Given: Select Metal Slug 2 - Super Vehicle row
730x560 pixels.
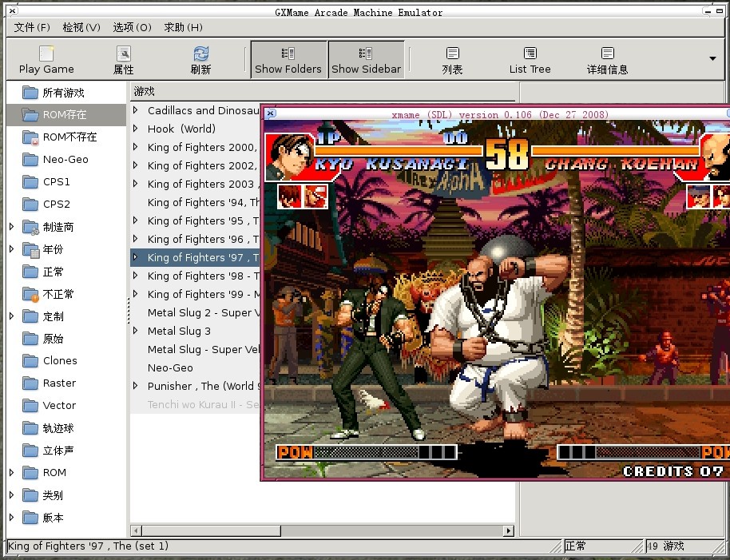Looking at the screenshot, I should tap(195, 312).
